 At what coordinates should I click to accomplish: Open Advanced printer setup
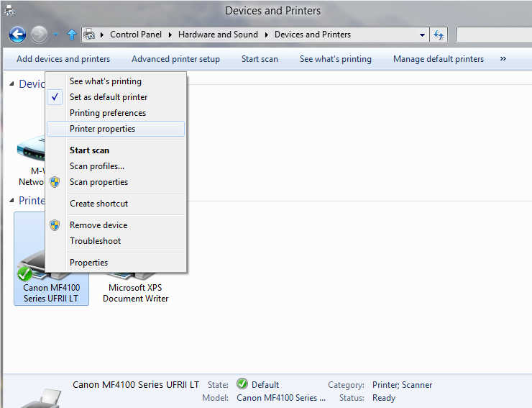(175, 59)
